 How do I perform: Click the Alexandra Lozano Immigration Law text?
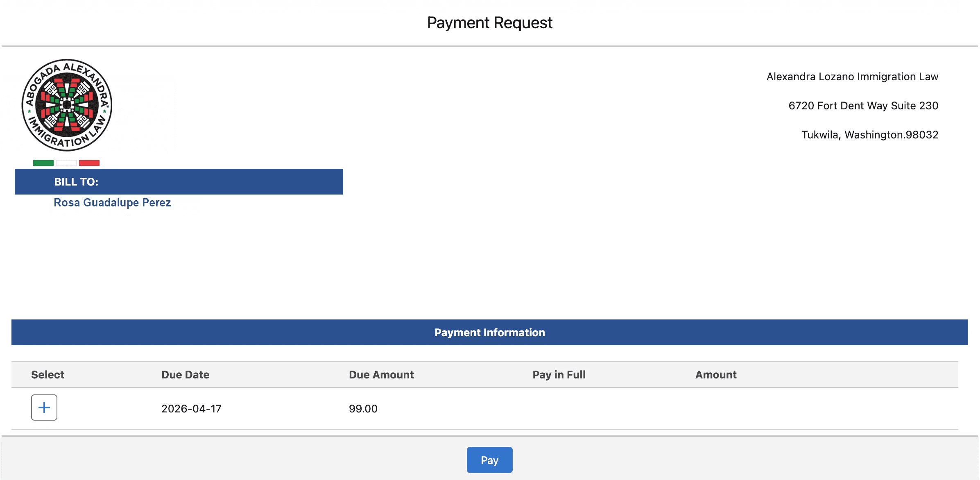tap(852, 77)
